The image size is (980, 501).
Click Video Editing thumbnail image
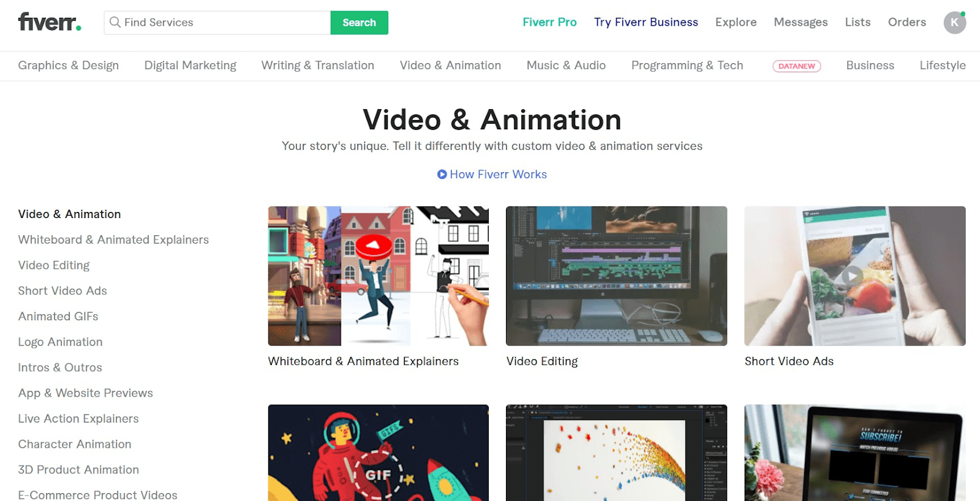point(617,276)
